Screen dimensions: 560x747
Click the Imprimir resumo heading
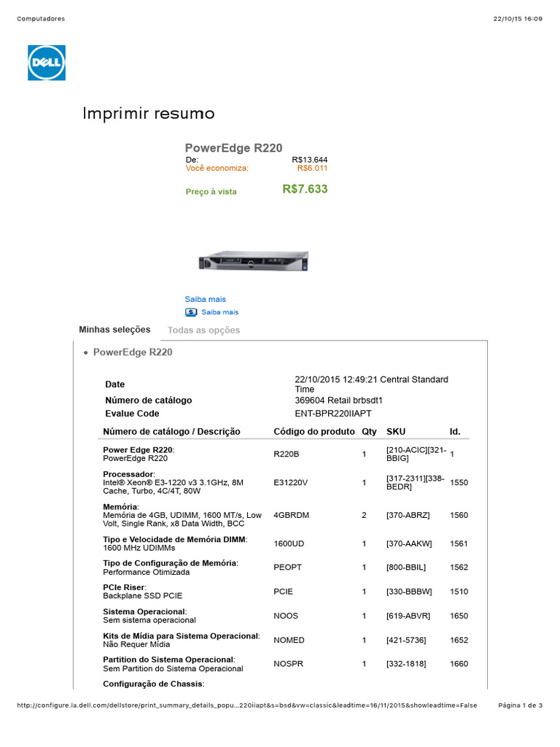click(x=149, y=114)
